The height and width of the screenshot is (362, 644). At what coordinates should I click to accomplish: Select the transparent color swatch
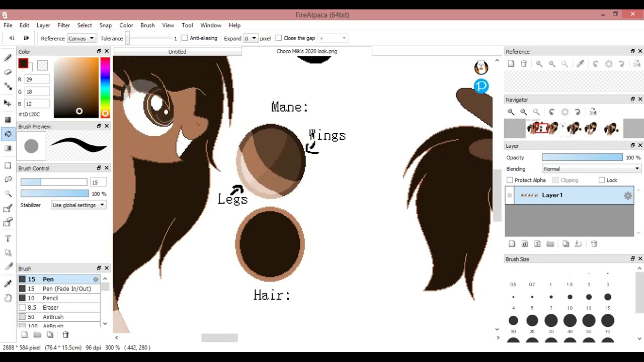pos(42,65)
